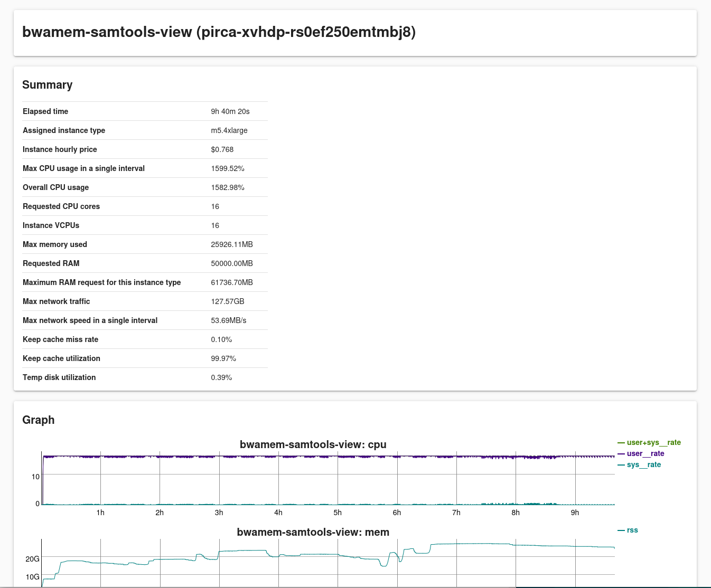Image resolution: width=711 pixels, height=588 pixels.
Task: Click the 20G label on memory chart axis
Action: coord(32,559)
